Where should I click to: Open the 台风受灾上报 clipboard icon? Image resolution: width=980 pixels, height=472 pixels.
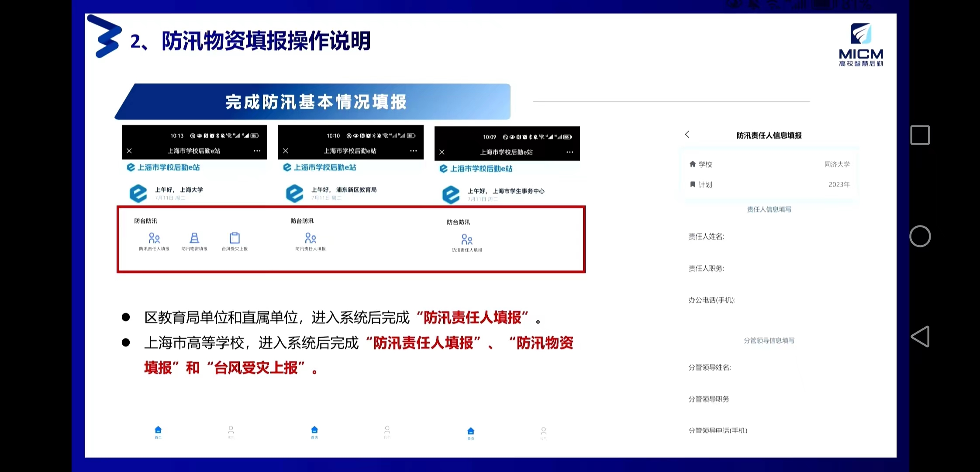click(235, 239)
